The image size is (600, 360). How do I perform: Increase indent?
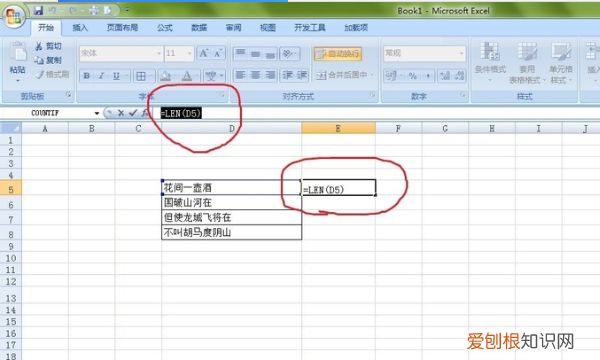coord(302,75)
